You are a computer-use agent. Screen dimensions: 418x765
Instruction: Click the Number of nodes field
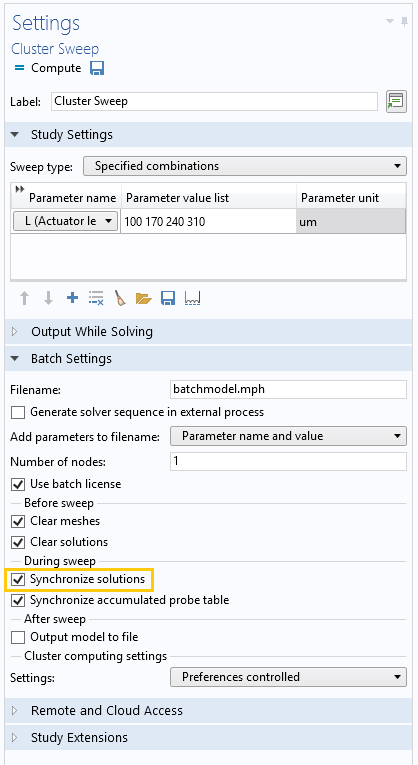point(288,462)
